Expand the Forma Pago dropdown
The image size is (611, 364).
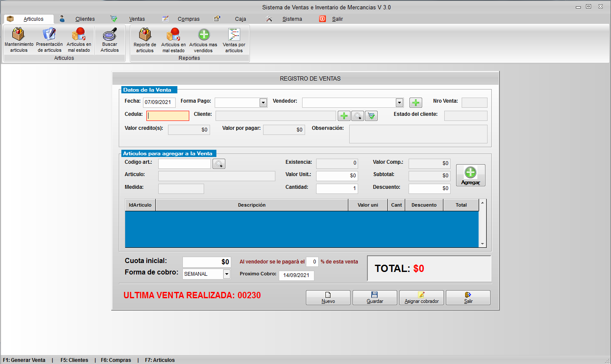(x=263, y=103)
